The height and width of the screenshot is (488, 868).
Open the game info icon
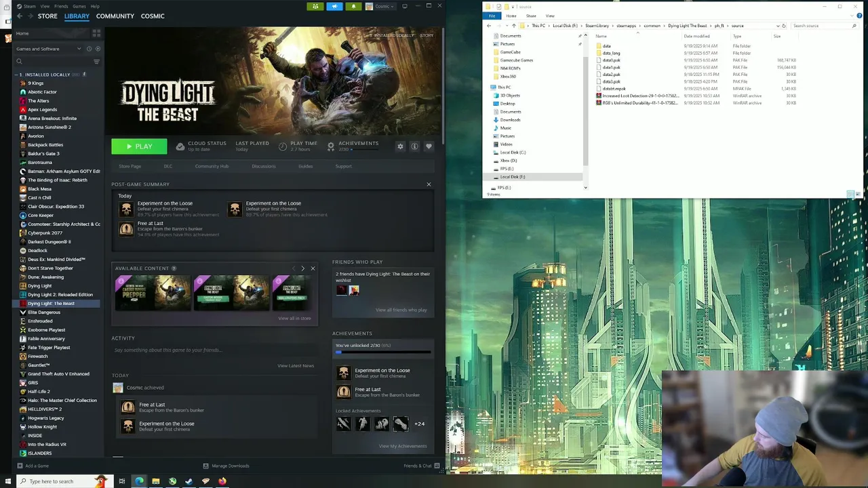(414, 146)
